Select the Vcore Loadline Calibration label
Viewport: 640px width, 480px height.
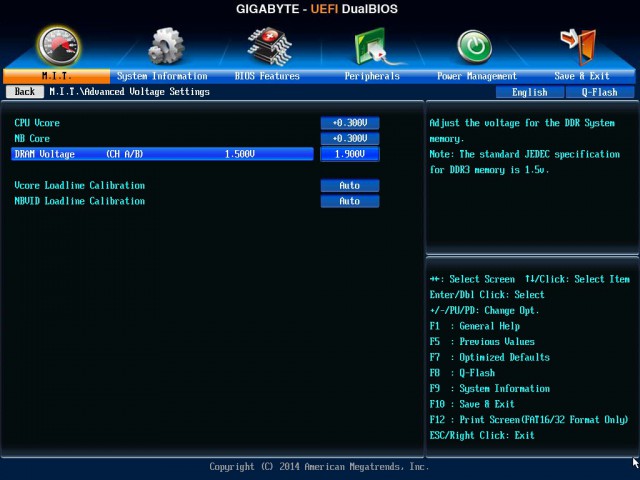[x=80, y=185]
